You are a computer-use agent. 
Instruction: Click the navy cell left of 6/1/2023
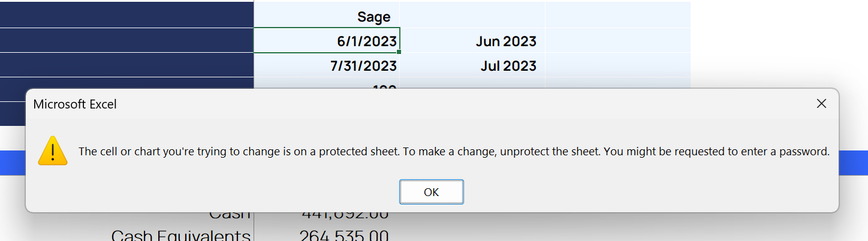point(126,41)
